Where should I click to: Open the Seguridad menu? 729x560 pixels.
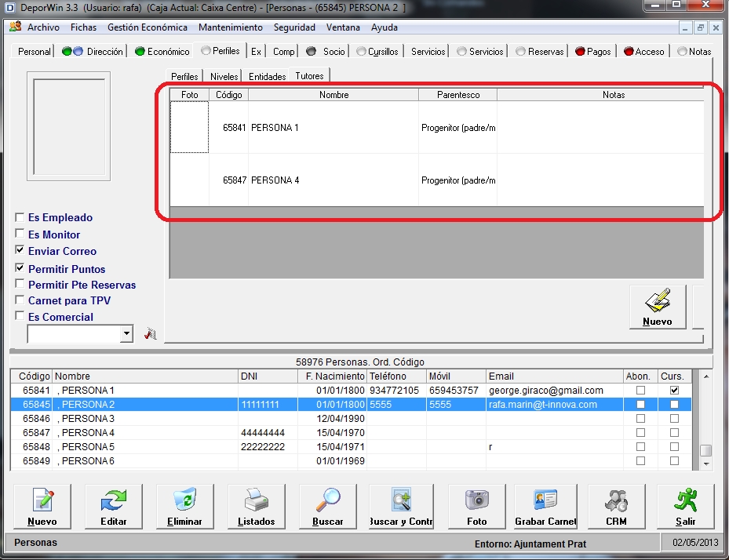[x=294, y=27]
